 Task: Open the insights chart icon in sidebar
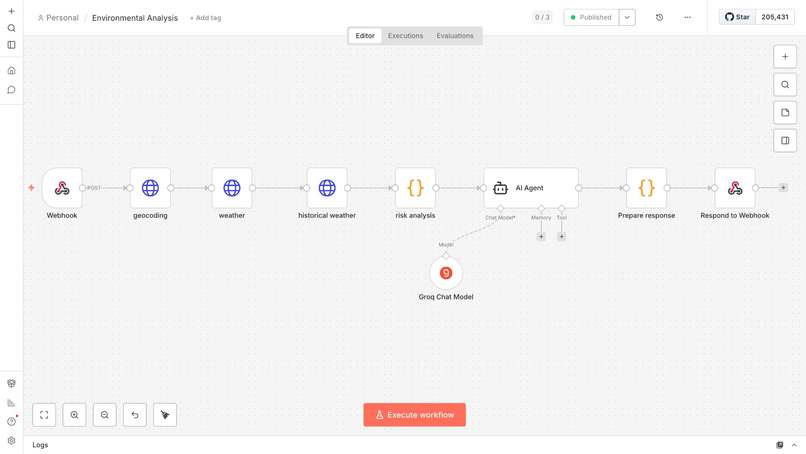click(x=11, y=403)
